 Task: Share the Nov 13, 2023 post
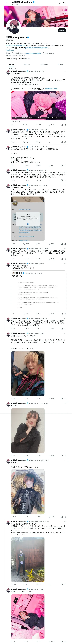65,329
